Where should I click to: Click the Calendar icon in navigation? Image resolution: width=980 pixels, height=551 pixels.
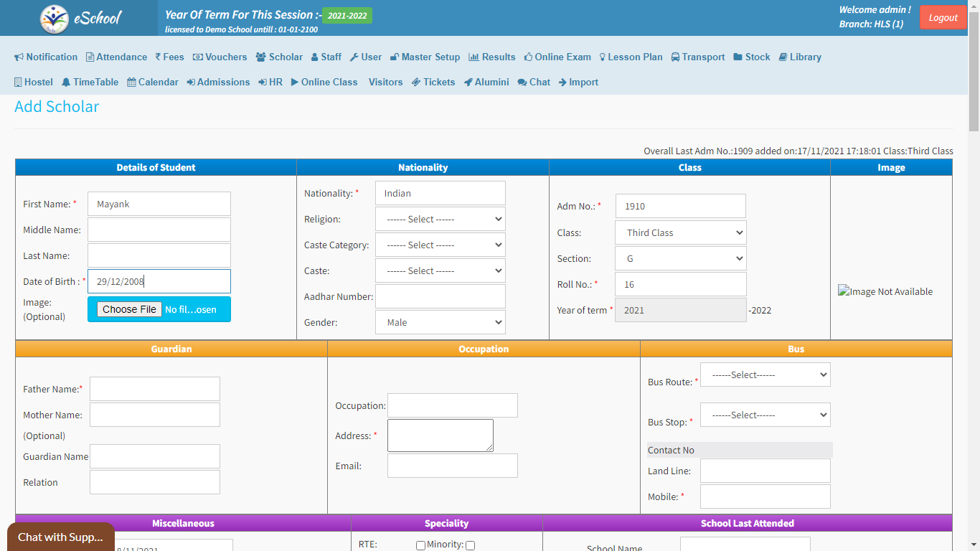(x=131, y=83)
